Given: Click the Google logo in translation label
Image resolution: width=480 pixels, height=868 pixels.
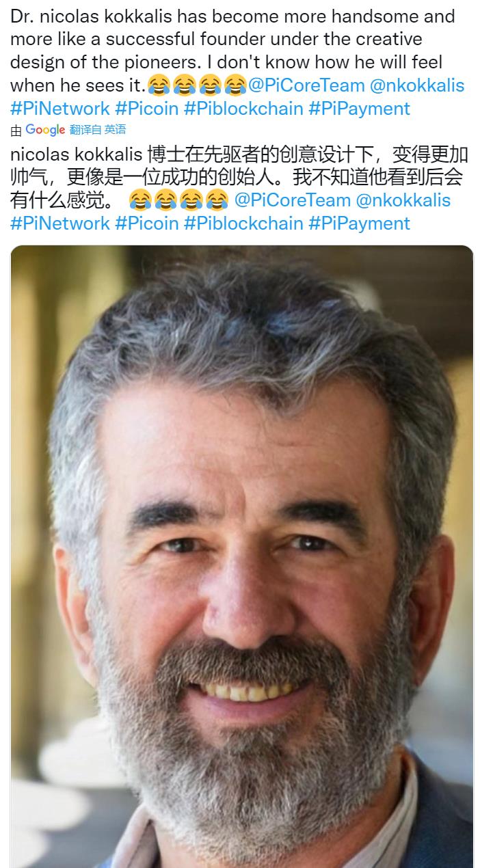Looking at the screenshot, I should [45, 130].
